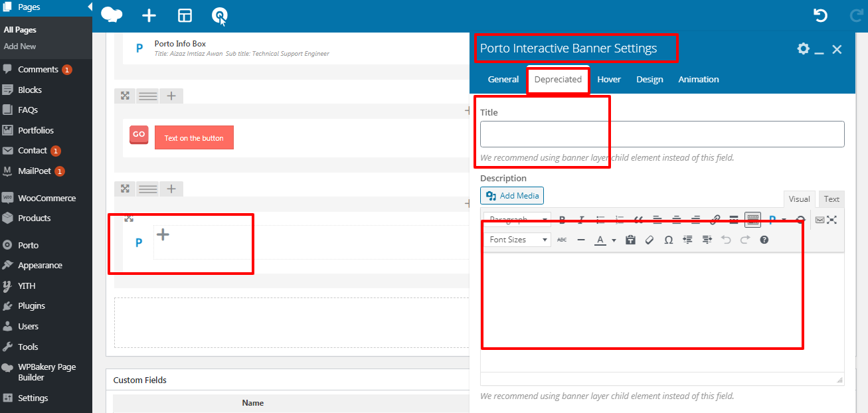This screenshot has height=413, width=868.
Task: Insert a numbered list
Action: pos(620,220)
